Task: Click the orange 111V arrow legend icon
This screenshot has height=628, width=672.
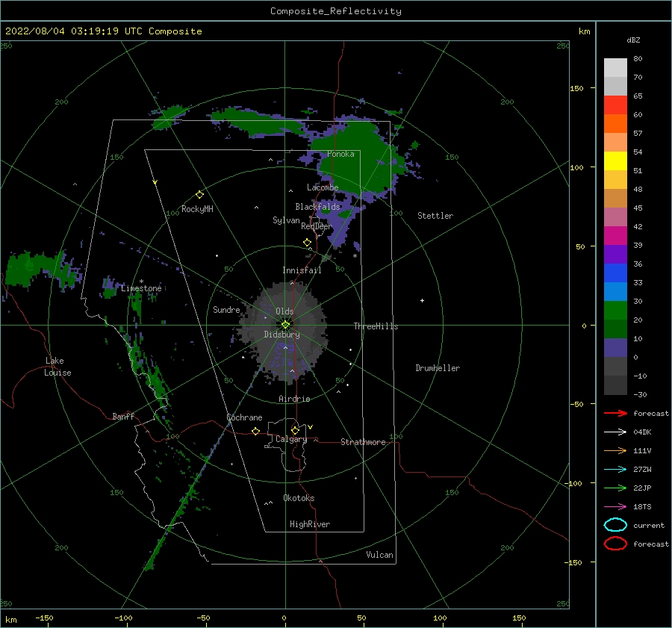Action: pyautogui.click(x=615, y=450)
